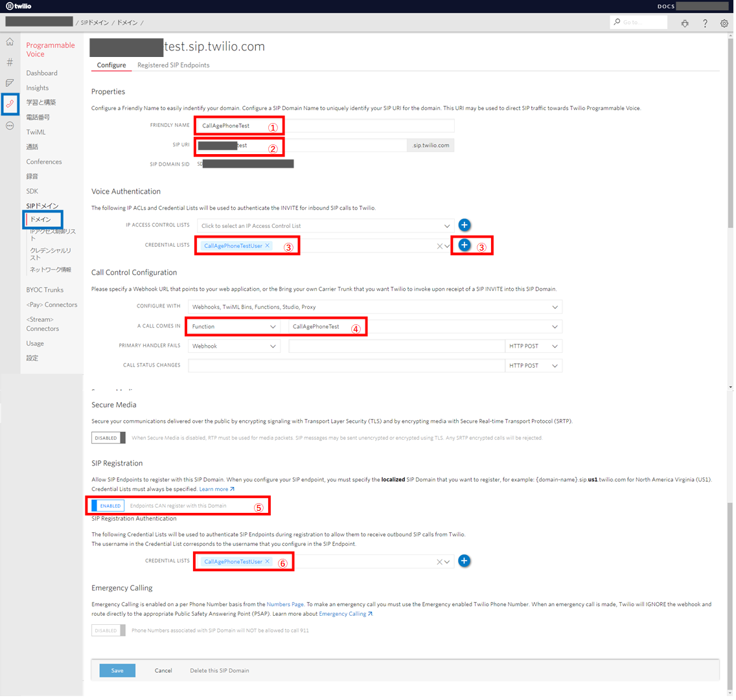The height and width of the screenshot is (700, 736).
Task: Click Primary Handler Fails URL field
Action: pyautogui.click(x=398, y=346)
